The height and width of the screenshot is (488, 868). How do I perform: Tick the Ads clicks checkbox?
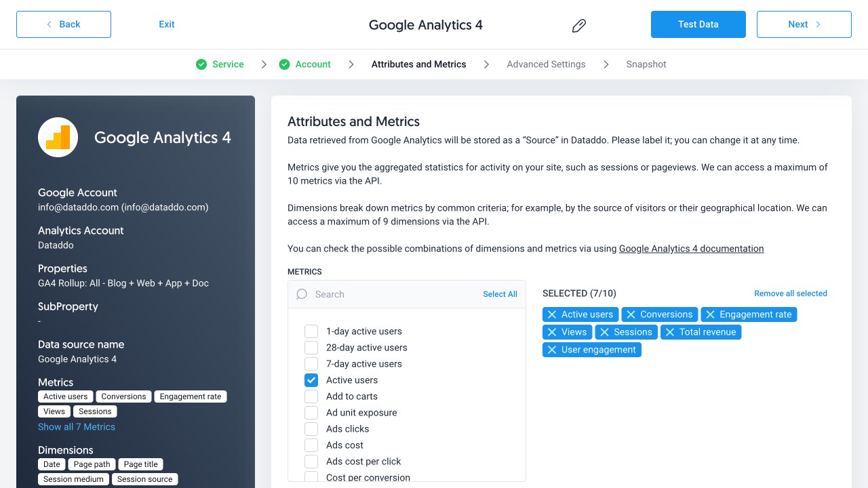coord(311,429)
